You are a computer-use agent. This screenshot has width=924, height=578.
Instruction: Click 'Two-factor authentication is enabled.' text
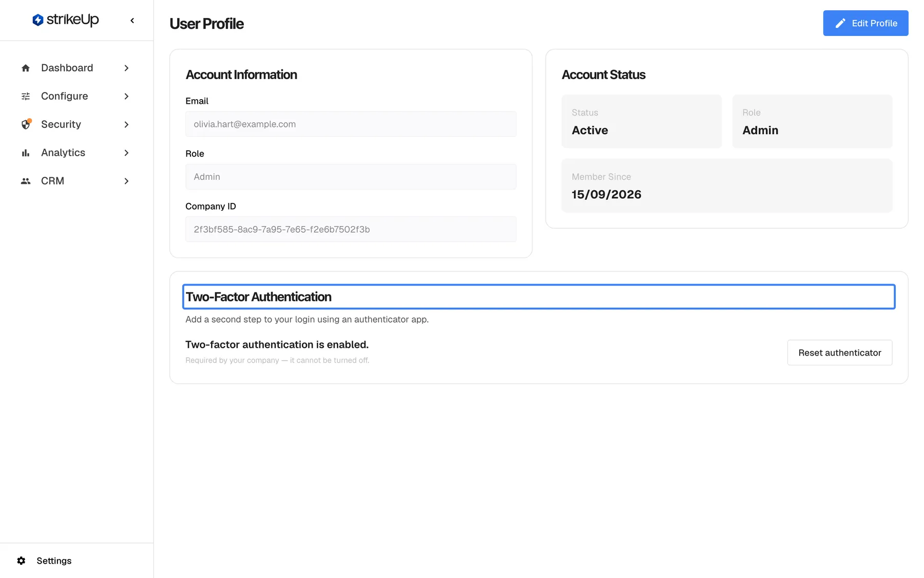(277, 344)
